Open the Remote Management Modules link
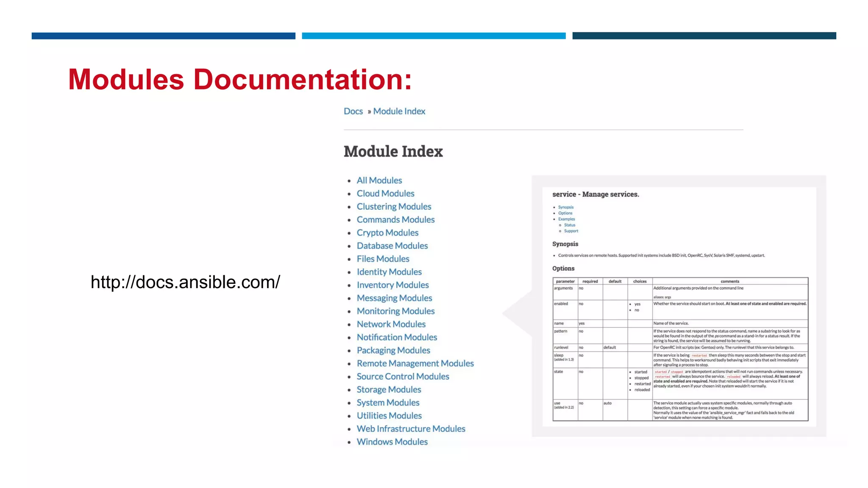The width and height of the screenshot is (868, 488). [x=415, y=363]
